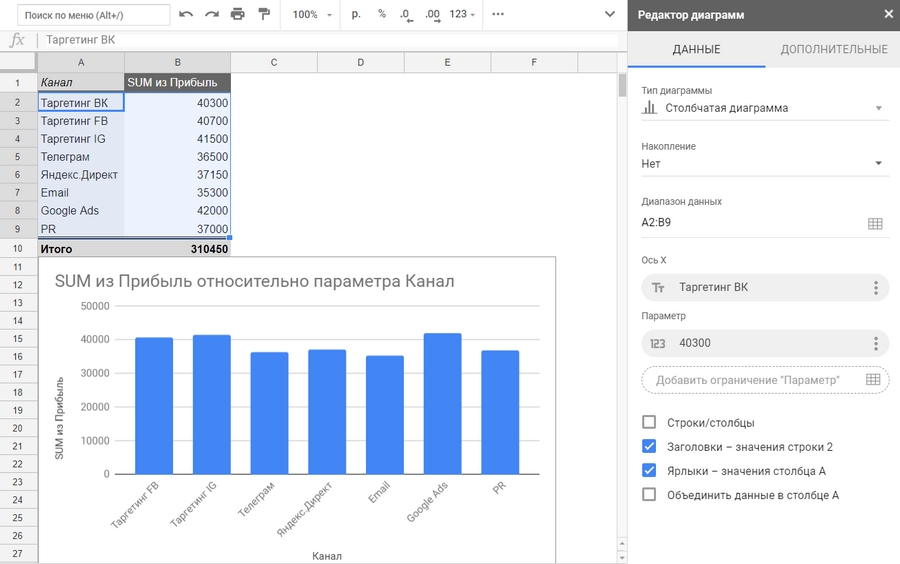Uncheck Заголовки – значения строки 2
The image size is (900, 564).
[x=649, y=447]
